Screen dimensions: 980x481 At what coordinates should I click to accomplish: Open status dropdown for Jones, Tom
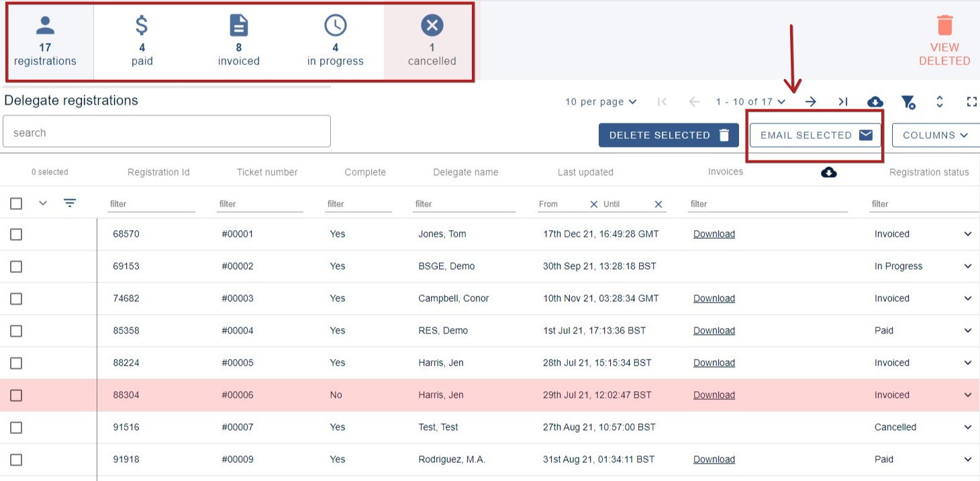[x=967, y=234]
